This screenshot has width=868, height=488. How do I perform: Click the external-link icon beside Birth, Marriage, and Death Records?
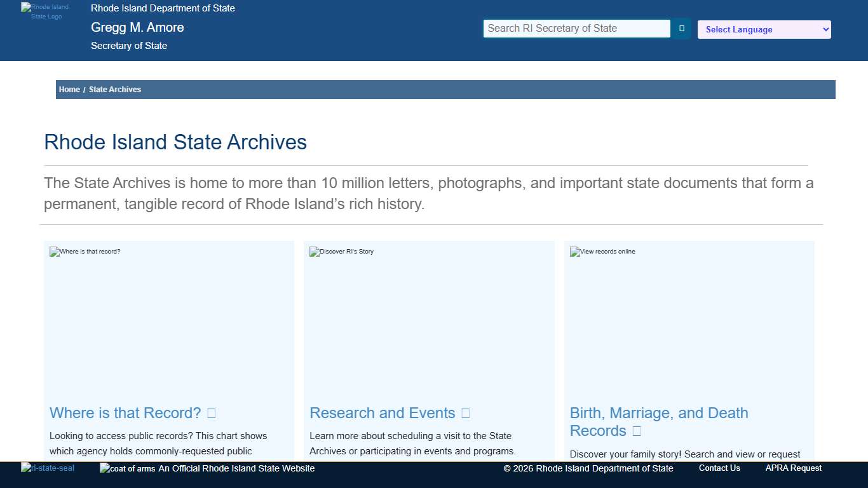coord(636,431)
